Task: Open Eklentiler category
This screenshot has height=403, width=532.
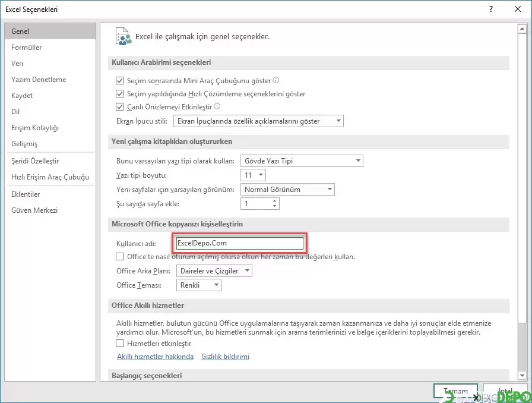Action: [x=50, y=194]
